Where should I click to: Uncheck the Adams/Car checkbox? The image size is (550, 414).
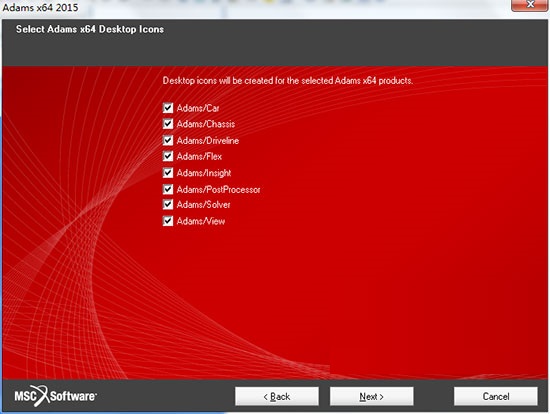168,108
